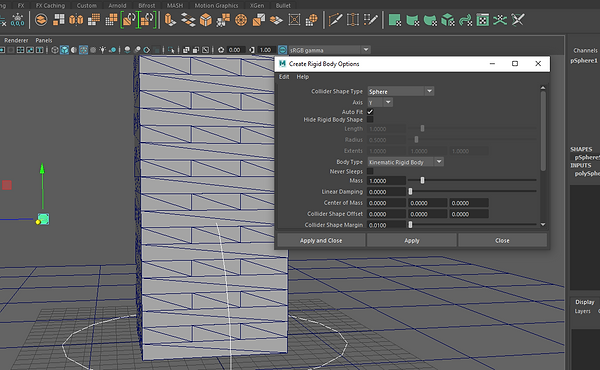This screenshot has width=600, height=370.
Task: Click the two mirrored cylinders shelf icon
Action: tap(76, 20)
